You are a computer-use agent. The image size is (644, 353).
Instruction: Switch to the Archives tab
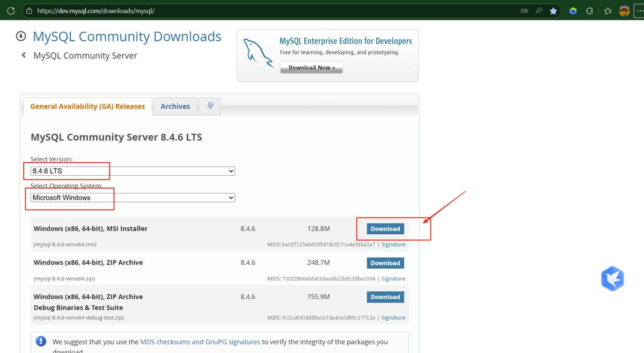point(175,106)
